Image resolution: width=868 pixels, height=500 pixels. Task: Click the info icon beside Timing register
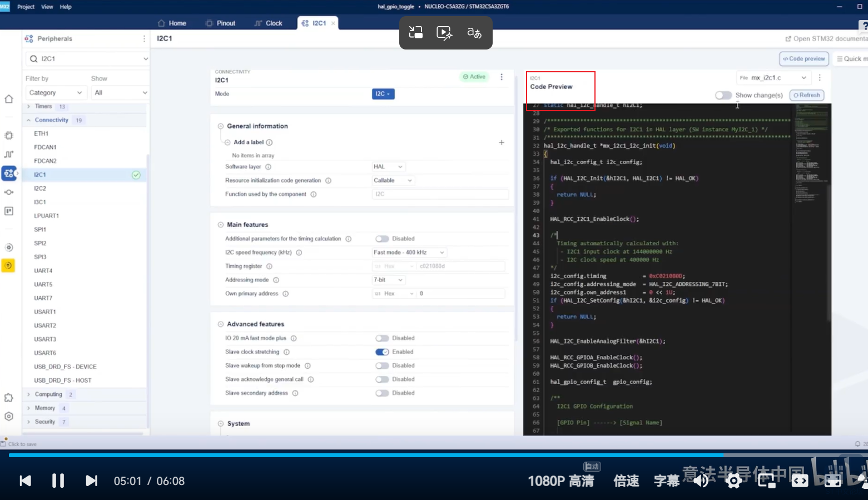click(269, 266)
